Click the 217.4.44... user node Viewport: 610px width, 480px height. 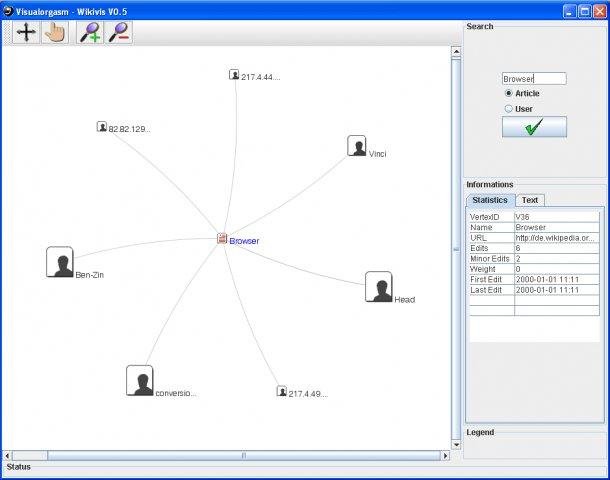pos(234,75)
